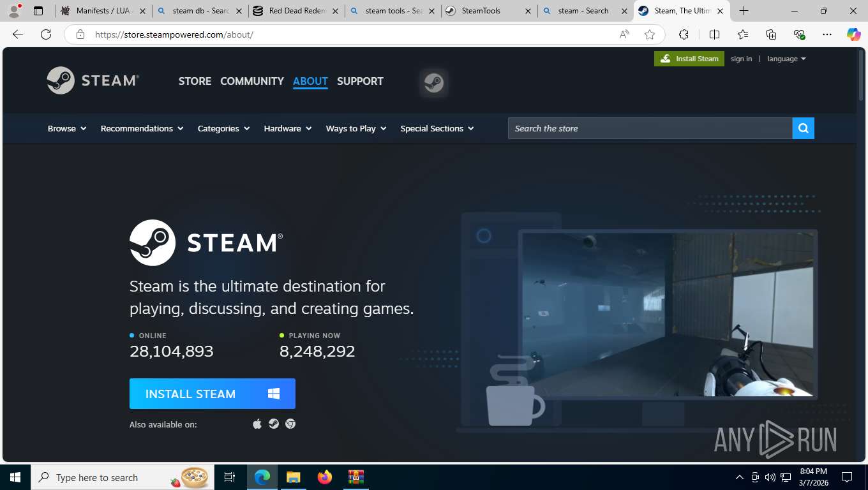868x490 pixels.
Task: Click the store search magnifier button
Action: [x=804, y=128]
